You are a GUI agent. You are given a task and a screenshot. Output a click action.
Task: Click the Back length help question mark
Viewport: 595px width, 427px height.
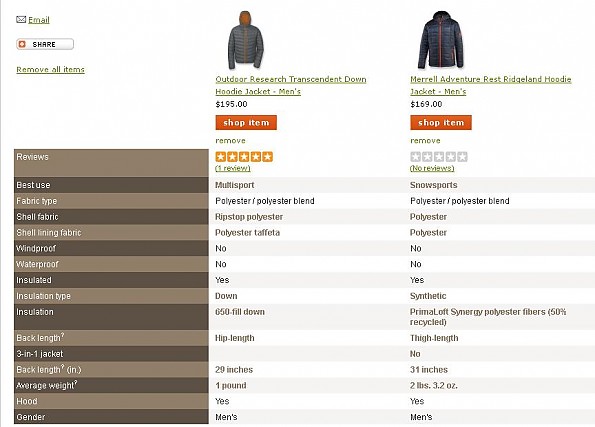(63, 335)
